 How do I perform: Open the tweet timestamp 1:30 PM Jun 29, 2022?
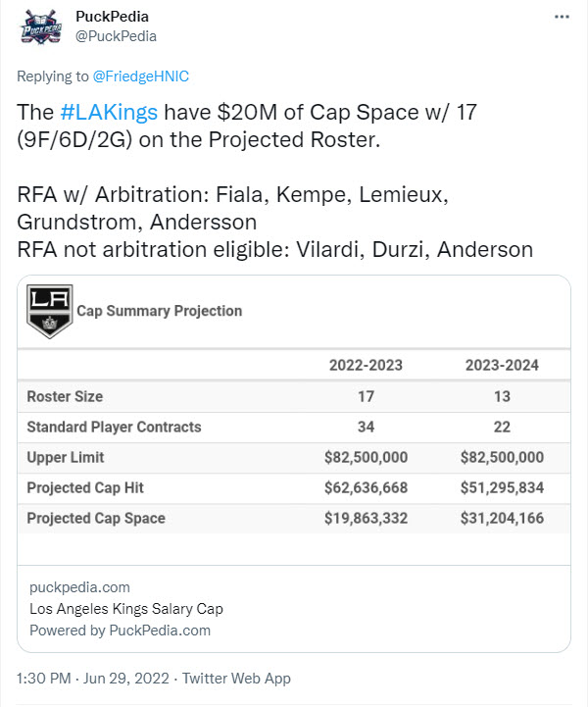93,679
